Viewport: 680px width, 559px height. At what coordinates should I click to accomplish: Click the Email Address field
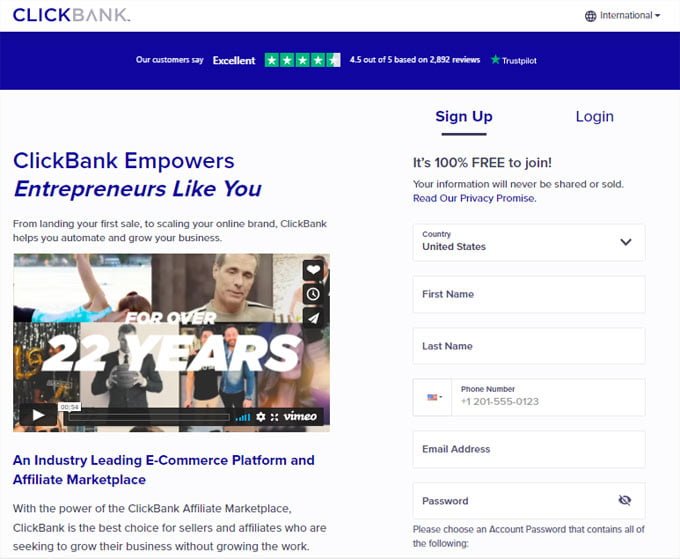(x=529, y=449)
